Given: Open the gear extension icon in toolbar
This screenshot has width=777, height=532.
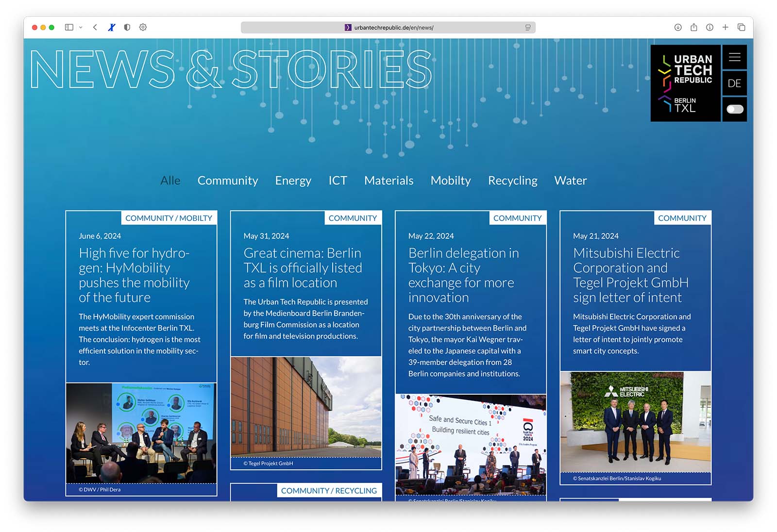Looking at the screenshot, I should 143,27.
